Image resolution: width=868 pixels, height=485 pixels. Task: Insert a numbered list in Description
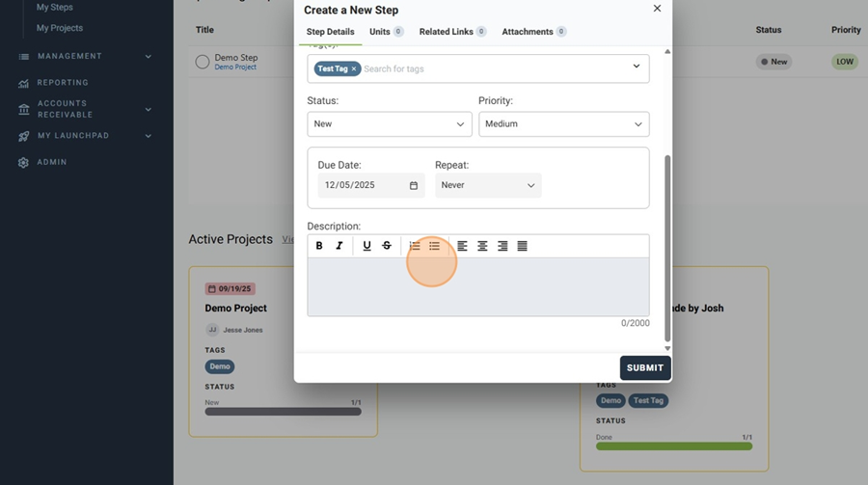point(415,246)
